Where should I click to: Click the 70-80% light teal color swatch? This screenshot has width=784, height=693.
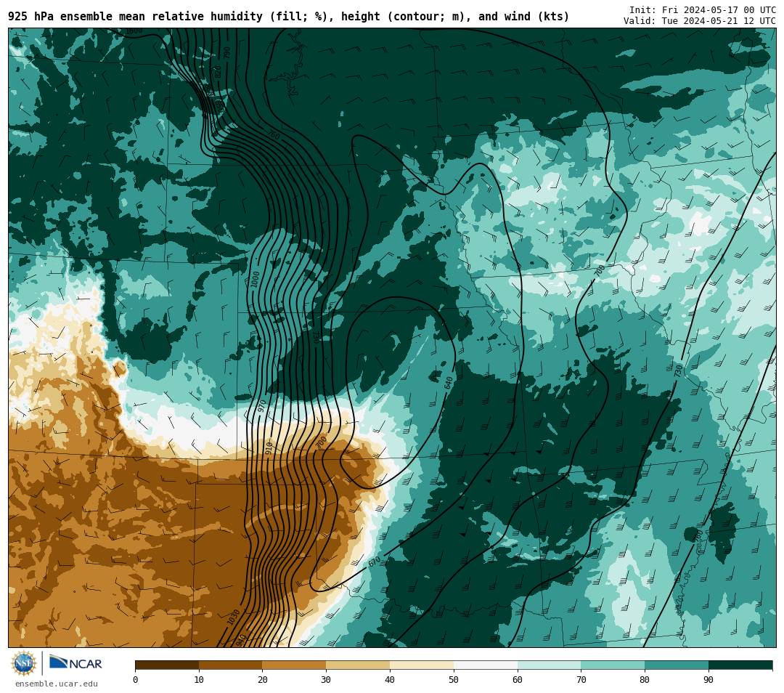pos(613,665)
